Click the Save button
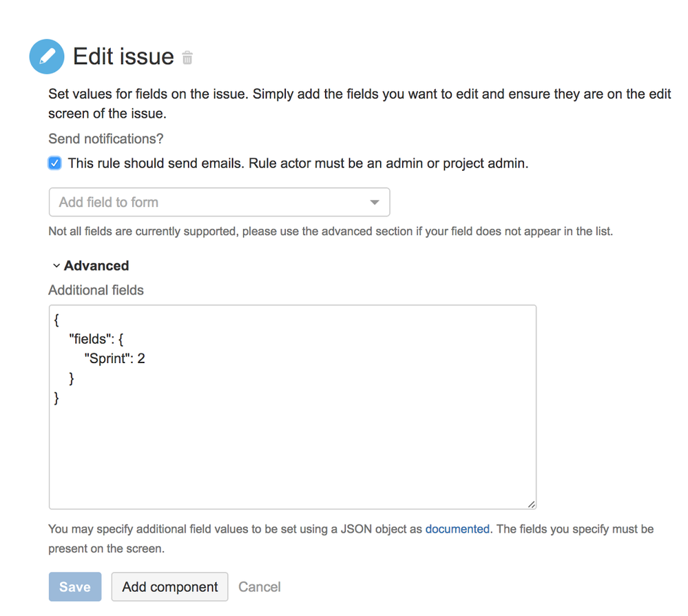 [75, 586]
